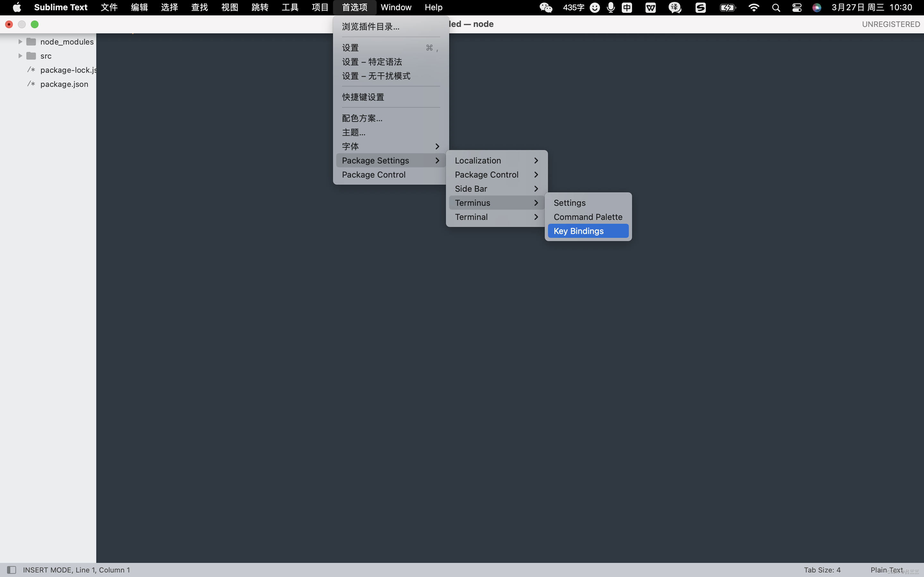Expand the node_modules folder tree
The height and width of the screenshot is (577, 924).
click(19, 41)
